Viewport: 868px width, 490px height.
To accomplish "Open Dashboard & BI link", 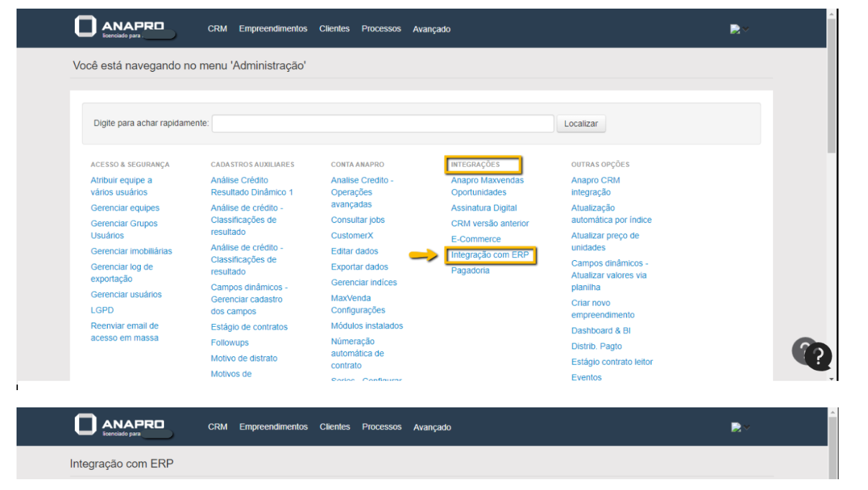I will pos(600,331).
